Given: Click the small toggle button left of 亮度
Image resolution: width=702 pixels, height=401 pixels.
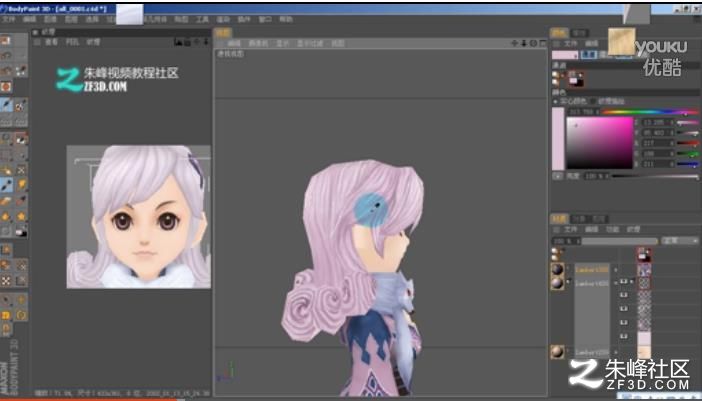Looking at the screenshot, I should (x=557, y=176).
